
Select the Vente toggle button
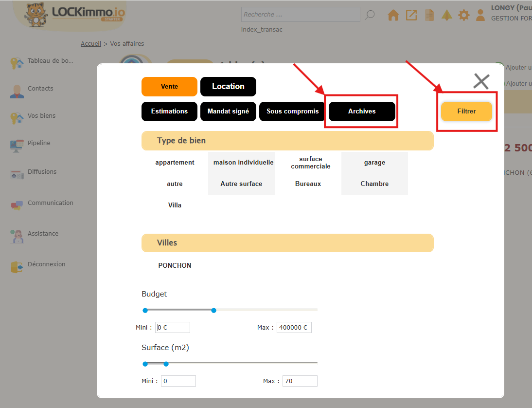(169, 87)
